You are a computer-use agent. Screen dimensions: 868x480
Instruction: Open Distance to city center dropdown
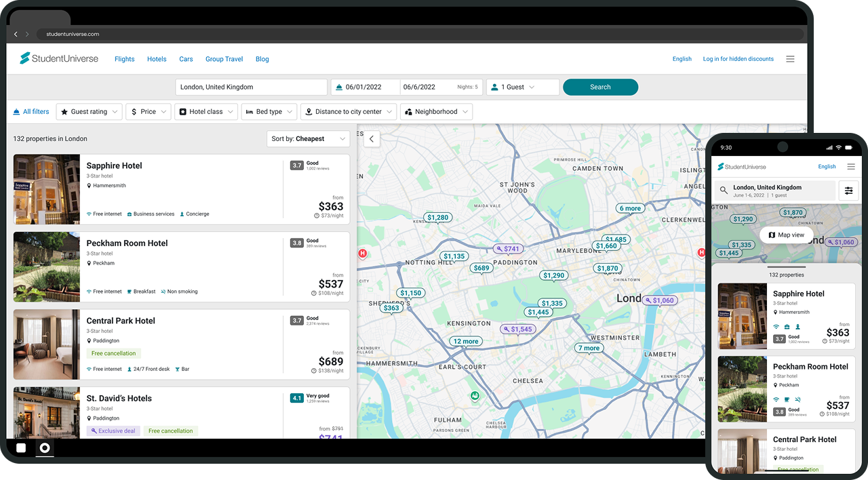click(349, 112)
